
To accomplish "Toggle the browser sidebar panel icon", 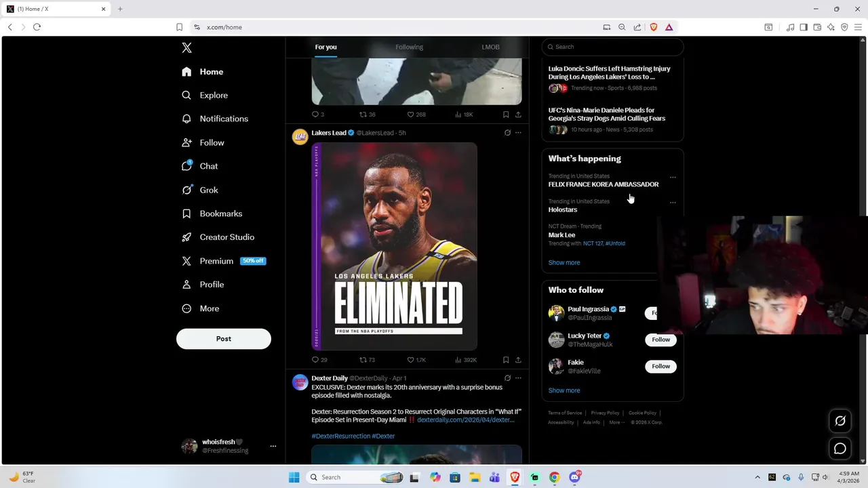I will point(804,27).
